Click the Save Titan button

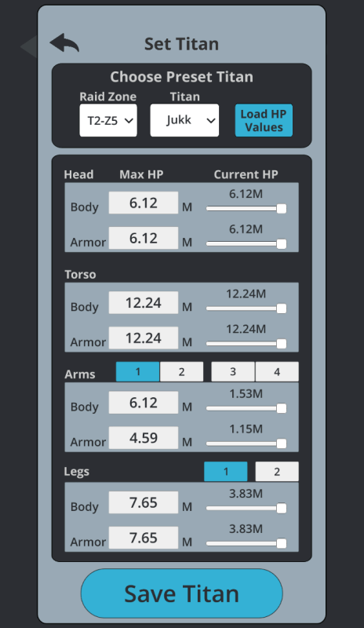click(182, 593)
